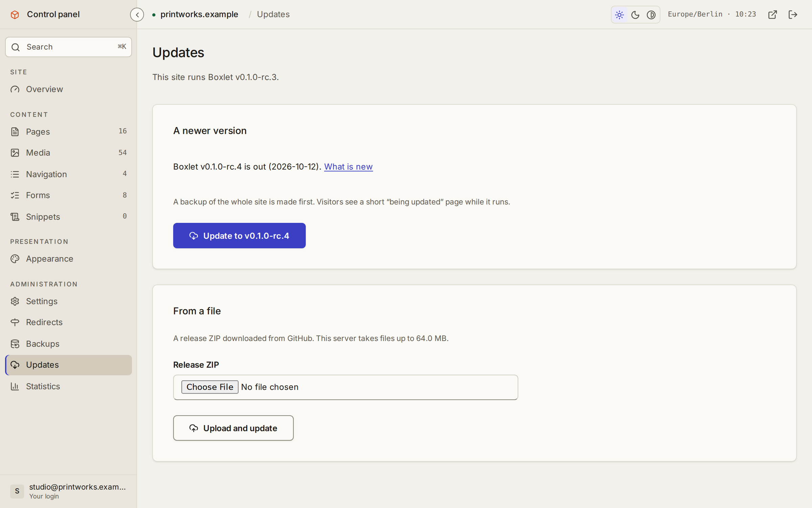
Task: Switch to dark theme moon icon
Action: [635, 15]
